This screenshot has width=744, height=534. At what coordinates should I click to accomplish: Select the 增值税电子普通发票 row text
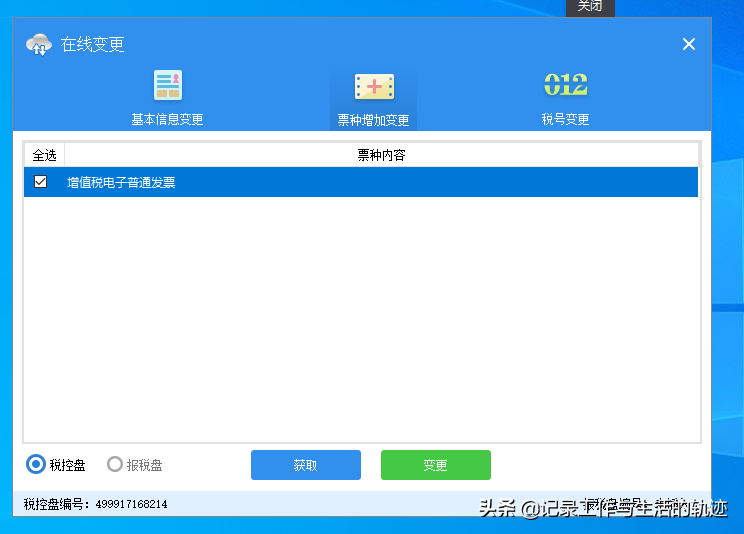point(121,183)
